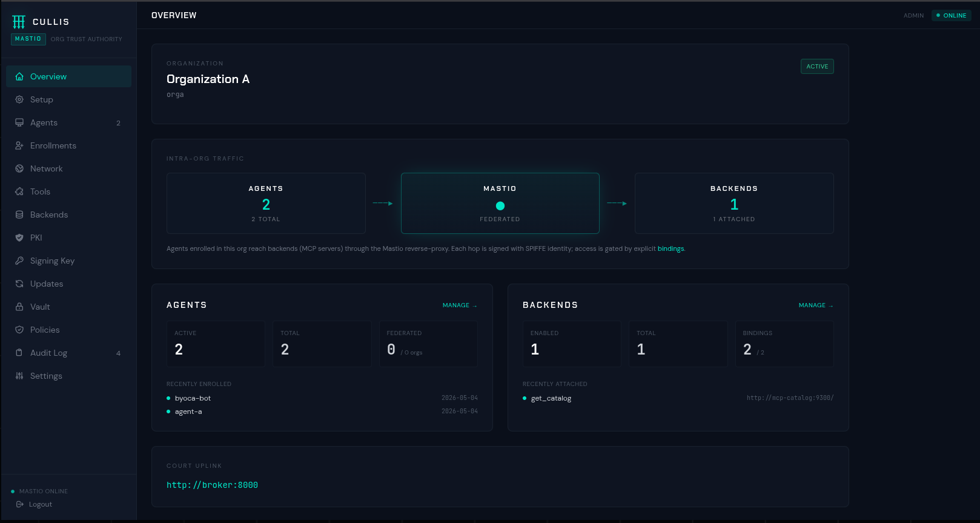Open the Policies page

pyautogui.click(x=68, y=330)
